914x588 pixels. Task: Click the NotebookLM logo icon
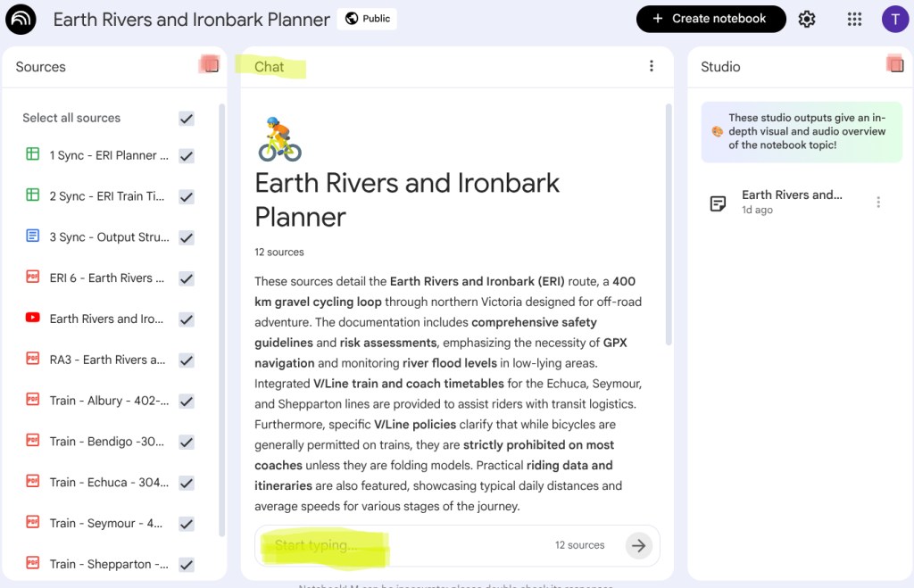[21, 19]
